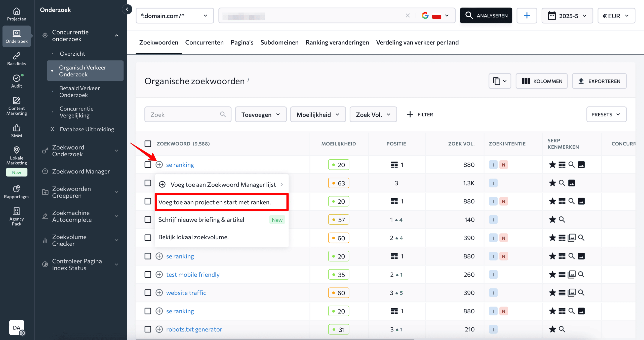Click I intent badge in website traffic row
Screen dimensions: 644x340
493,293
